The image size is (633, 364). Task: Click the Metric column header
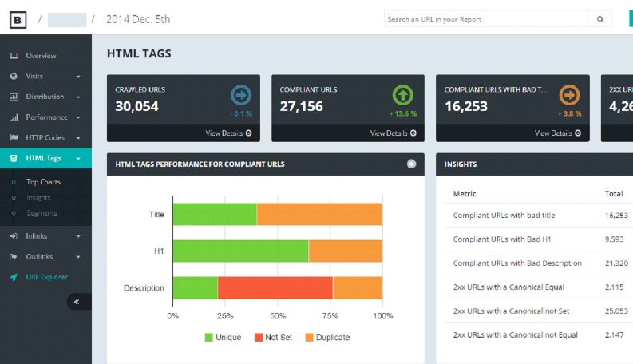pyautogui.click(x=465, y=194)
